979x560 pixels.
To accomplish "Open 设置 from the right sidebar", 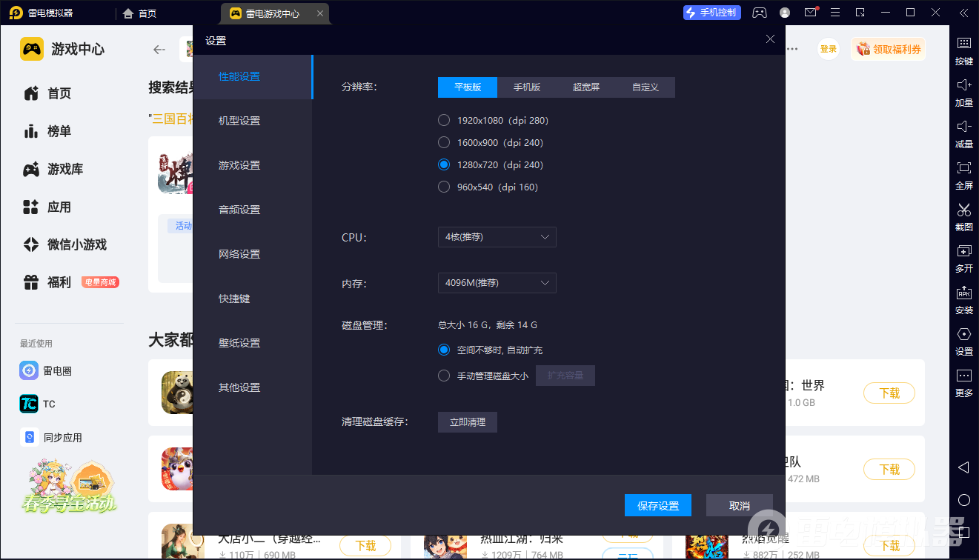I will 963,341.
